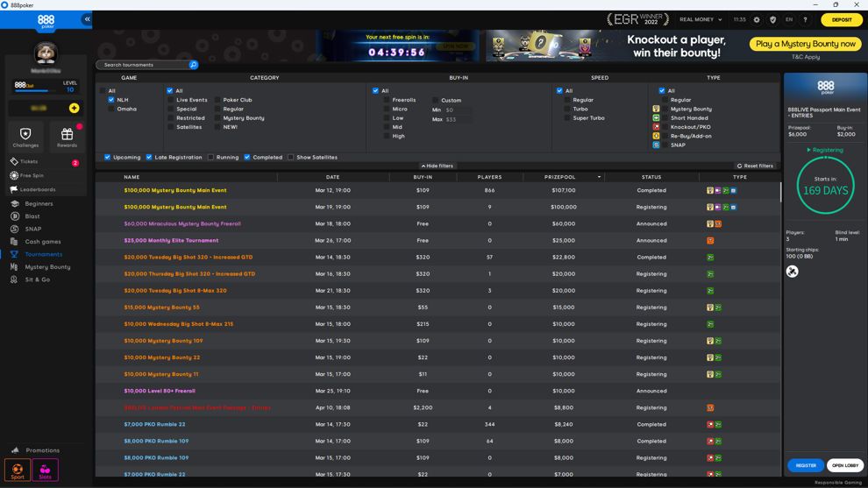
Task: Toggle the Freerolls buy-in checkbox
Action: click(387, 100)
